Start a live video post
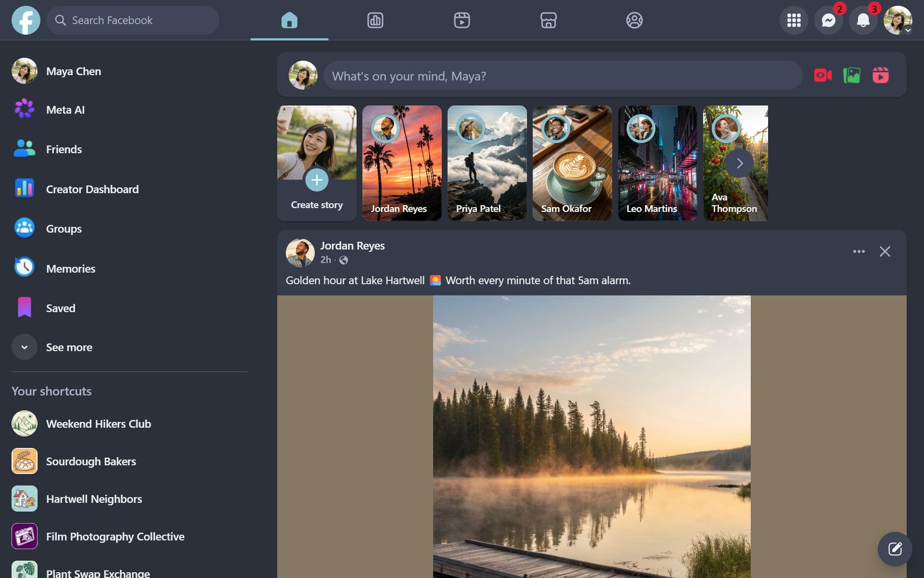924x578 pixels. [x=823, y=75]
